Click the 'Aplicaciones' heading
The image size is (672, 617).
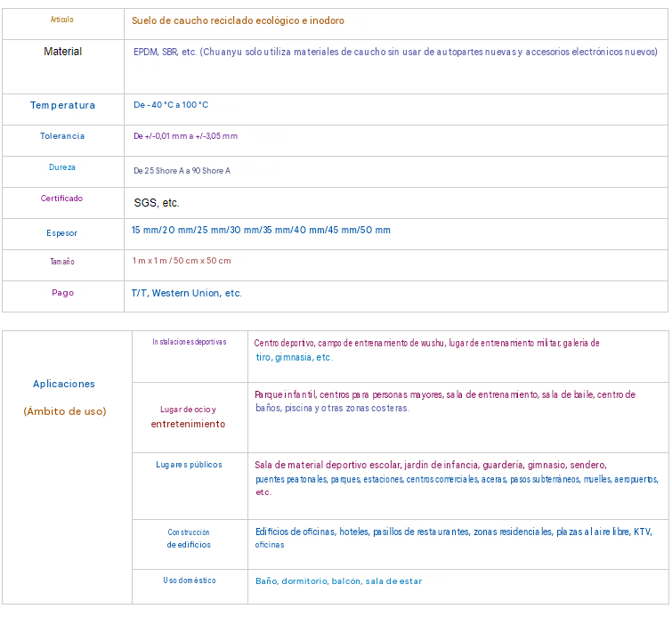tap(64, 384)
